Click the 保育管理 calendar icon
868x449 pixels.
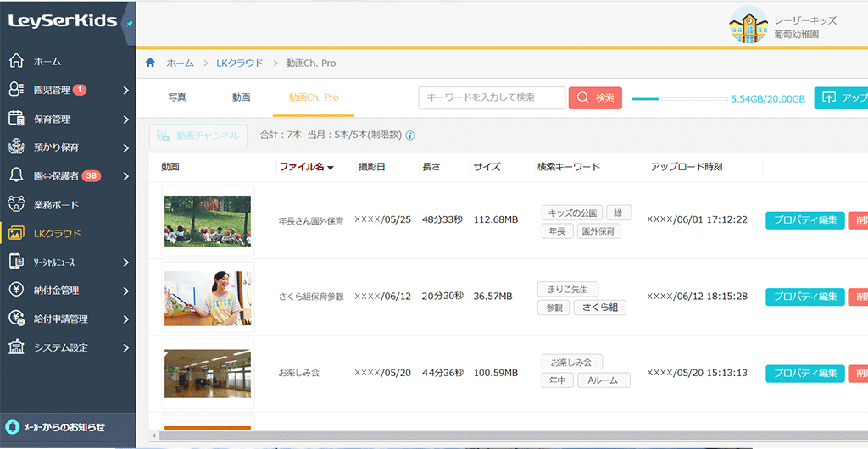click(17, 119)
